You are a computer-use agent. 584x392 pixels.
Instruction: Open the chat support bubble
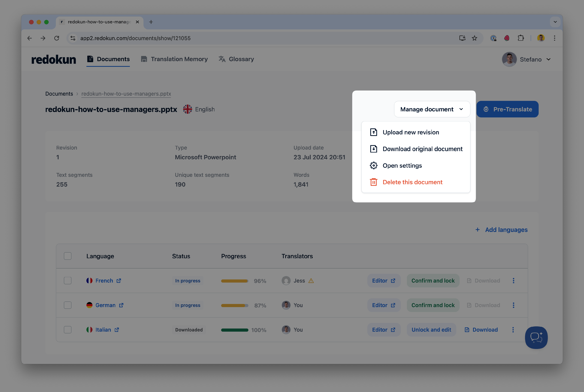(536, 337)
